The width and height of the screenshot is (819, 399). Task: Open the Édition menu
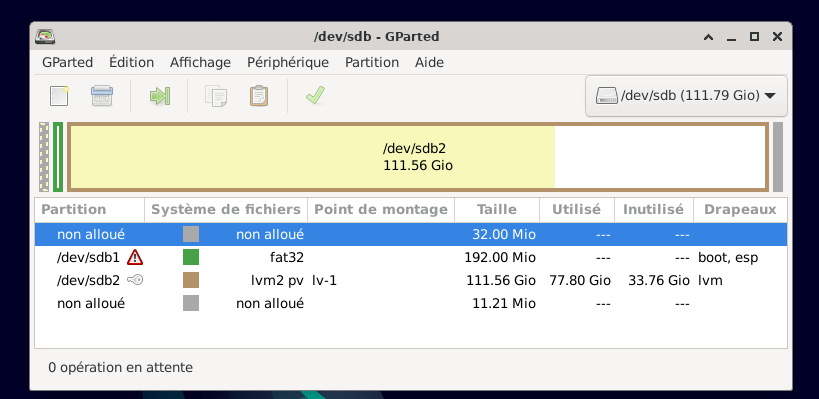pyautogui.click(x=132, y=63)
